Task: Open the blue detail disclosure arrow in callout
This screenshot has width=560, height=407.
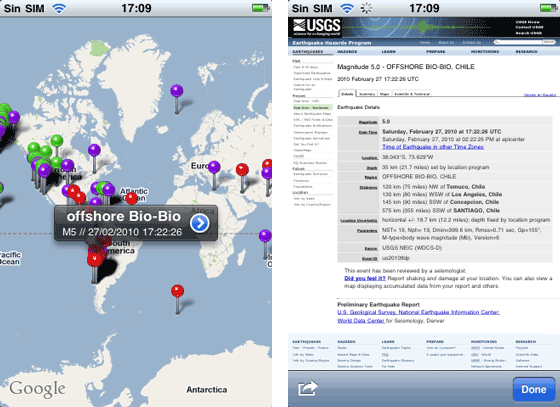Action: pos(199,223)
